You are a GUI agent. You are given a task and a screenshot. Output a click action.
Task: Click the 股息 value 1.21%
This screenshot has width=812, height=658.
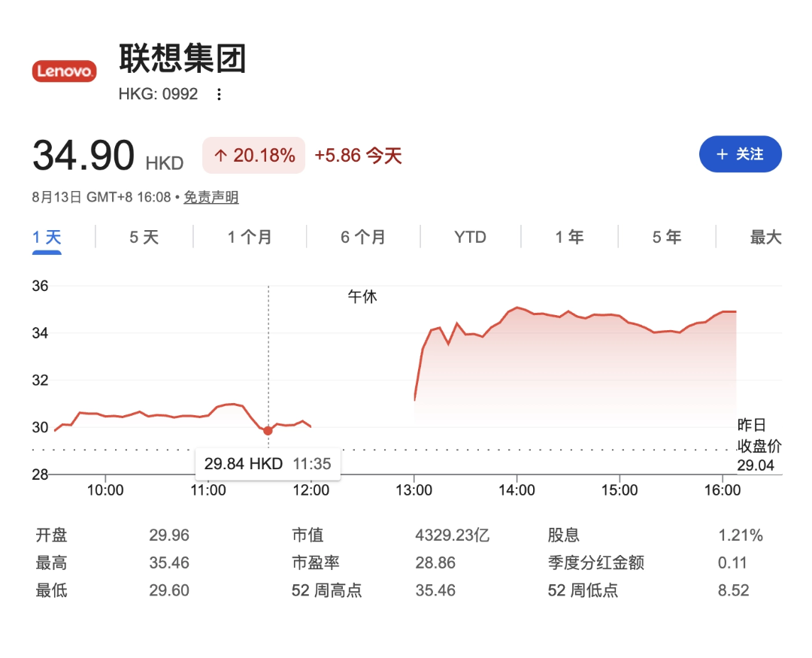tap(741, 535)
